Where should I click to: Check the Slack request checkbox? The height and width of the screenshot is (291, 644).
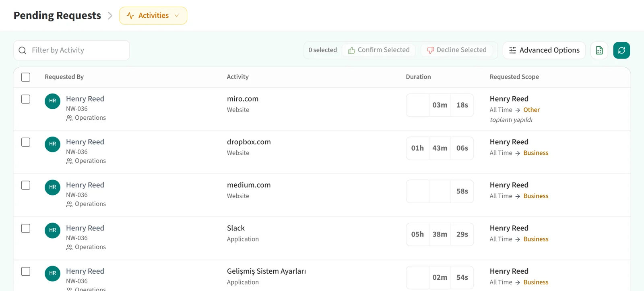point(26,229)
